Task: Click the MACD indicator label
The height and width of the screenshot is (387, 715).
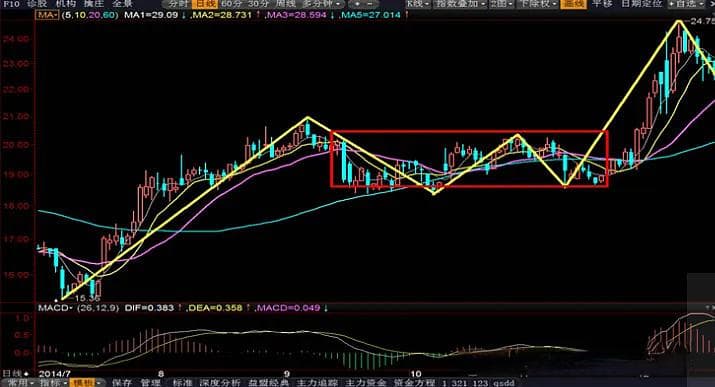Action: coord(55,308)
